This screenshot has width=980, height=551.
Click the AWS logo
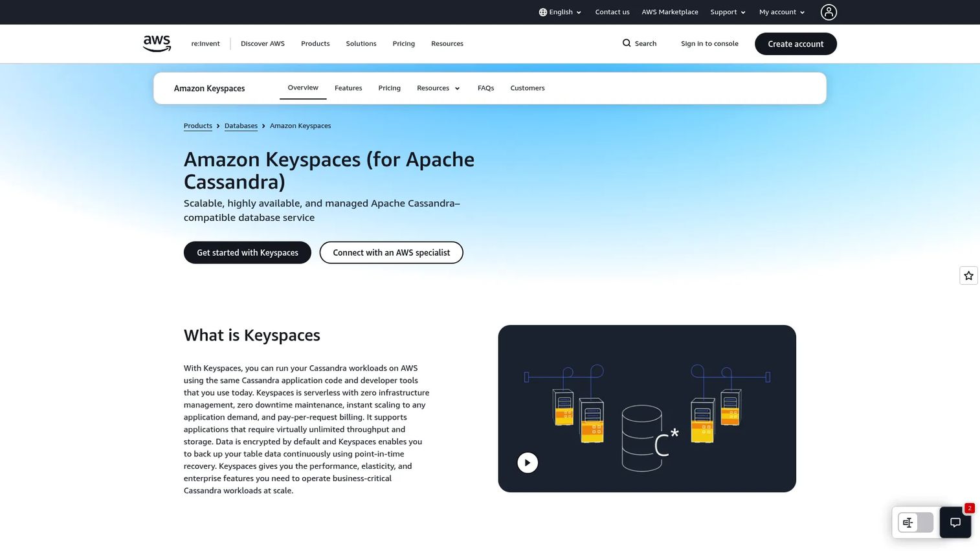point(157,43)
